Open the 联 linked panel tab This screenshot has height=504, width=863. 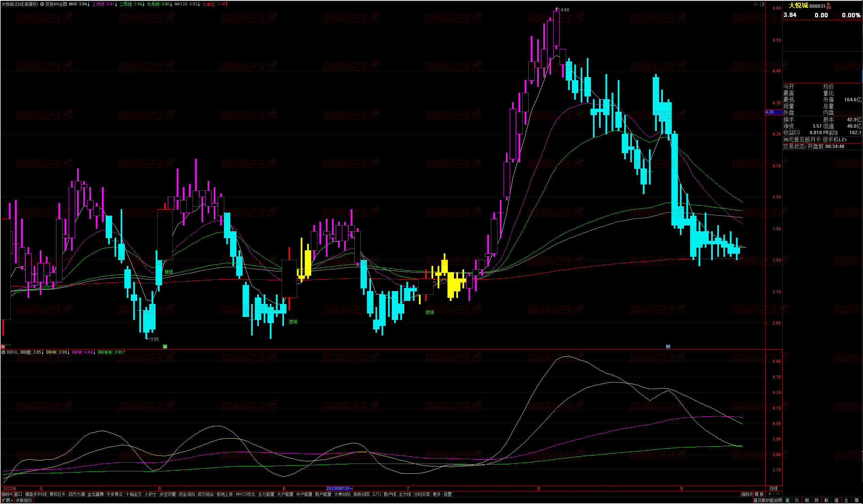point(826,500)
